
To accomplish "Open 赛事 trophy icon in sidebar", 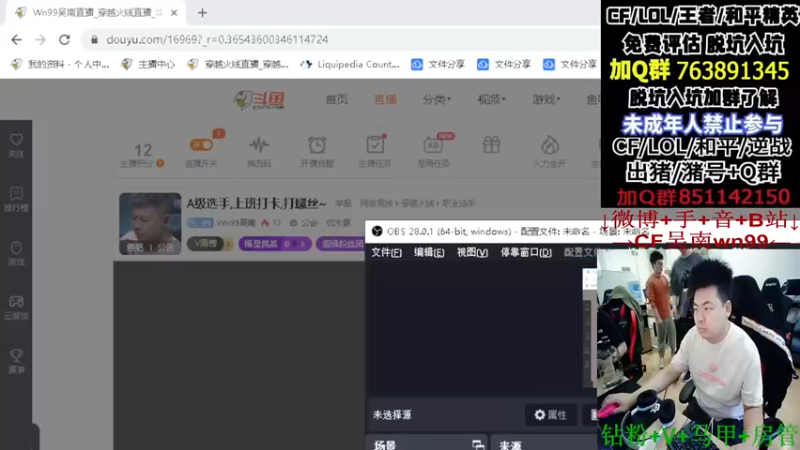I will [x=16, y=362].
